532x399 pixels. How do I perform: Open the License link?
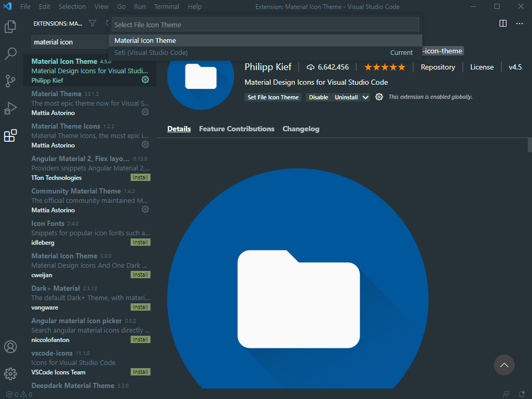(x=482, y=67)
